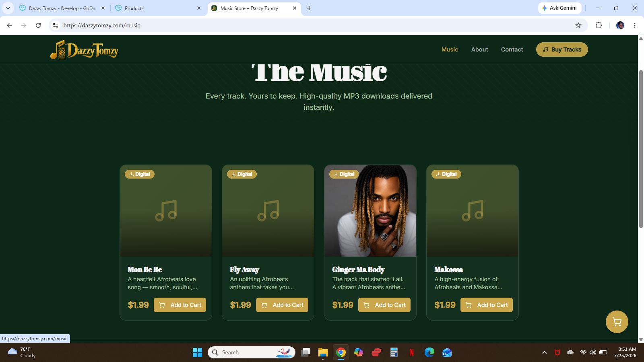Bookmark this page with the star icon
The width and height of the screenshot is (644, 362).
tap(578, 25)
